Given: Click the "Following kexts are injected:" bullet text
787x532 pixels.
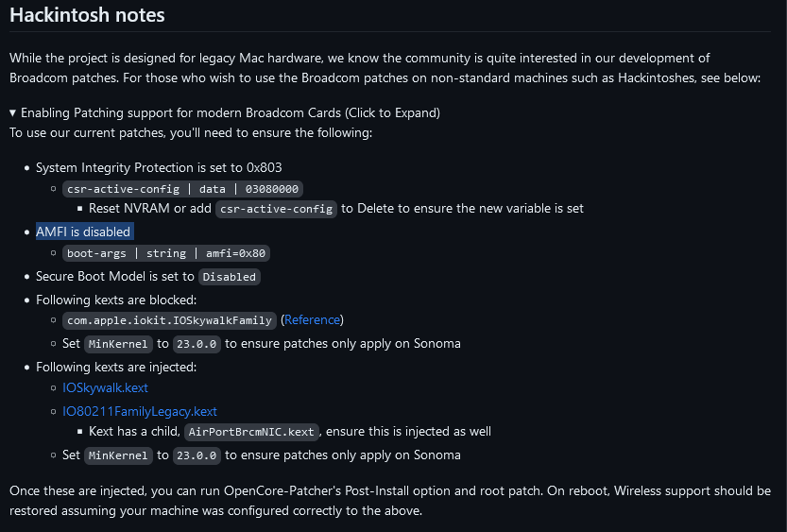Looking at the screenshot, I should coord(116,367).
